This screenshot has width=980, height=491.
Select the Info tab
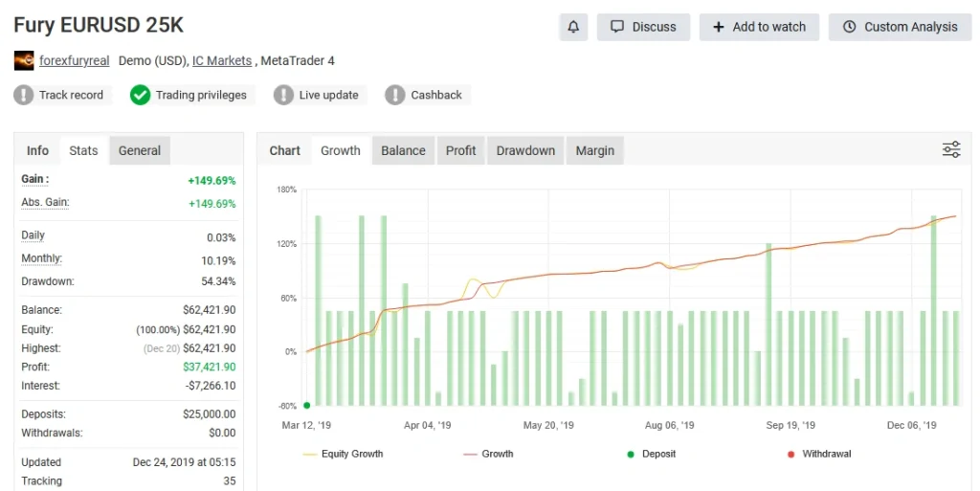(x=37, y=150)
